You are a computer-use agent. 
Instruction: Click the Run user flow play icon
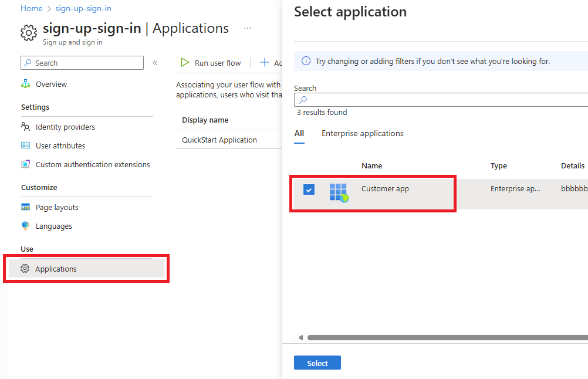click(185, 62)
